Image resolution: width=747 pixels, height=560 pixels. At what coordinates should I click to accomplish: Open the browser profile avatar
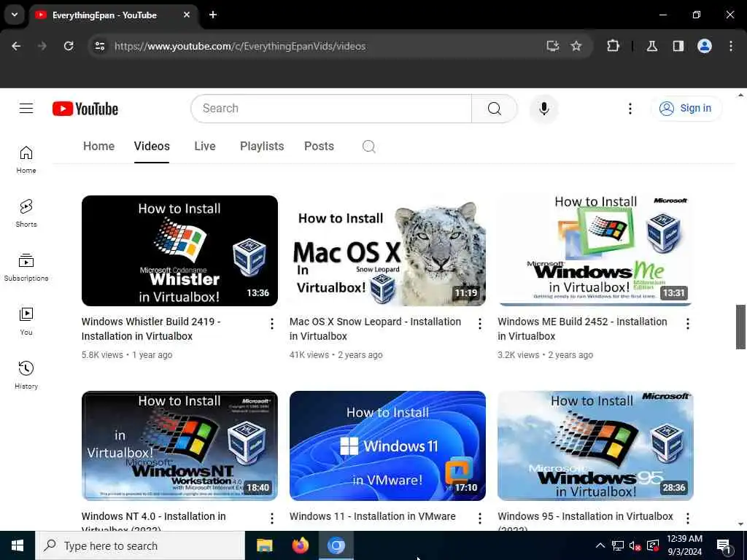(x=705, y=46)
